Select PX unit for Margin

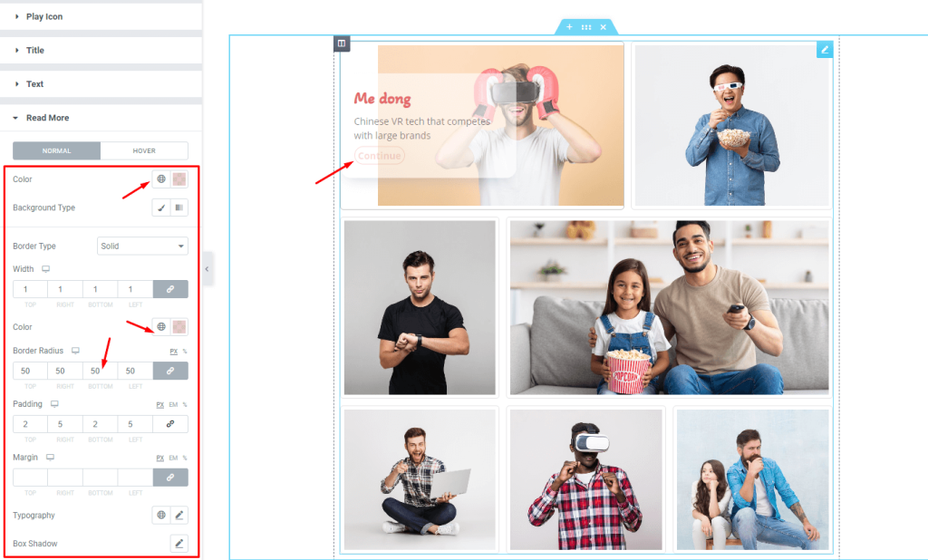coord(159,459)
